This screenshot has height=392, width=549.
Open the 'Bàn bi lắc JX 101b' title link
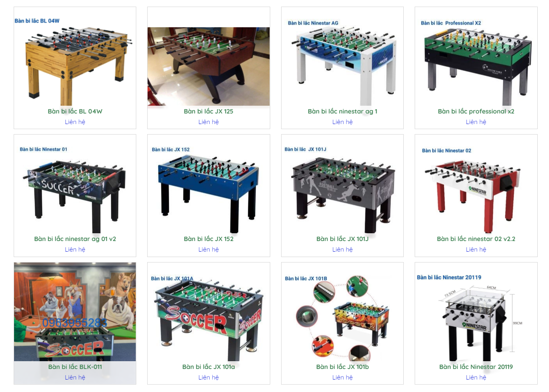coord(342,367)
